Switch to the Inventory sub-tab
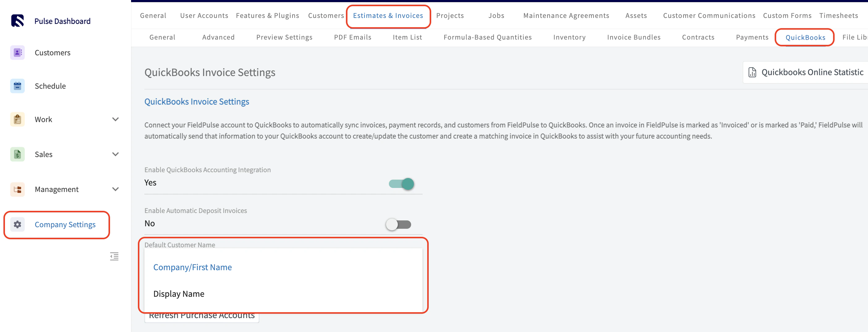 (569, 37)
